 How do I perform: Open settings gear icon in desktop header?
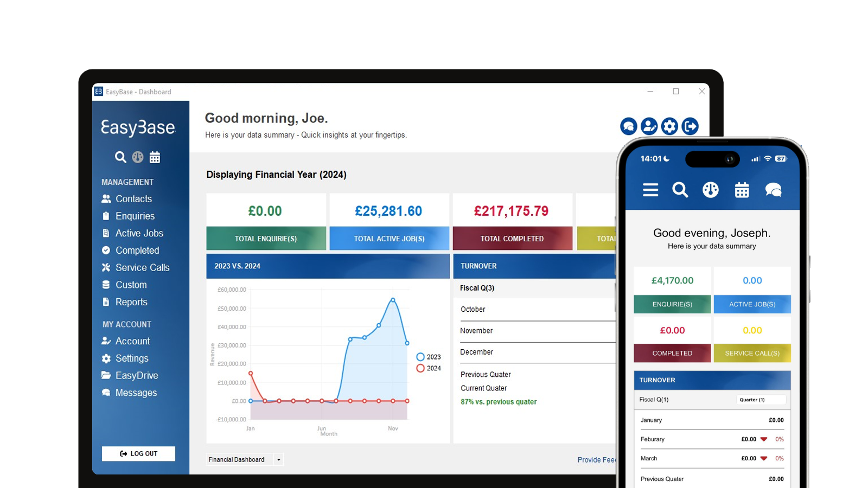pyautogui.click(x=669, y=126)
